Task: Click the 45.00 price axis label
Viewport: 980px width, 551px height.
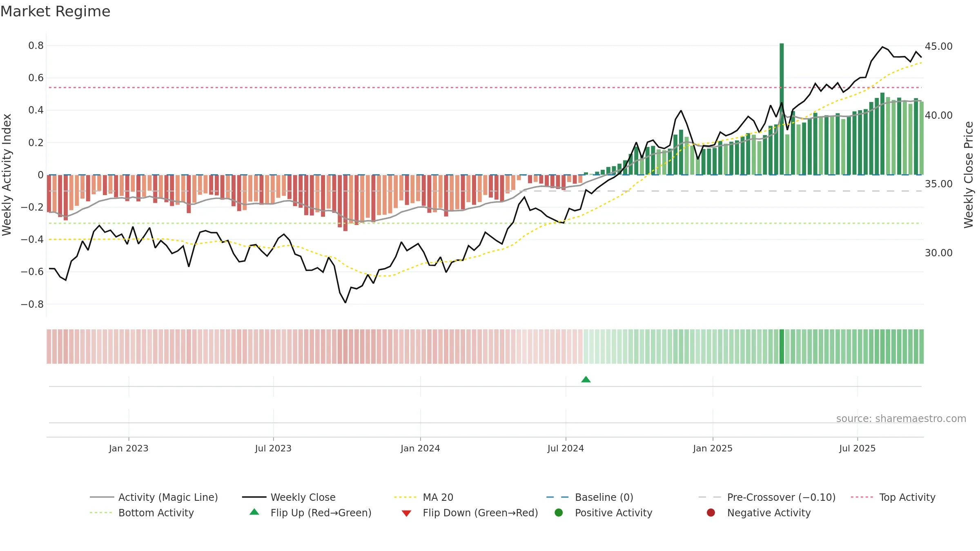Action: [939, 46]
